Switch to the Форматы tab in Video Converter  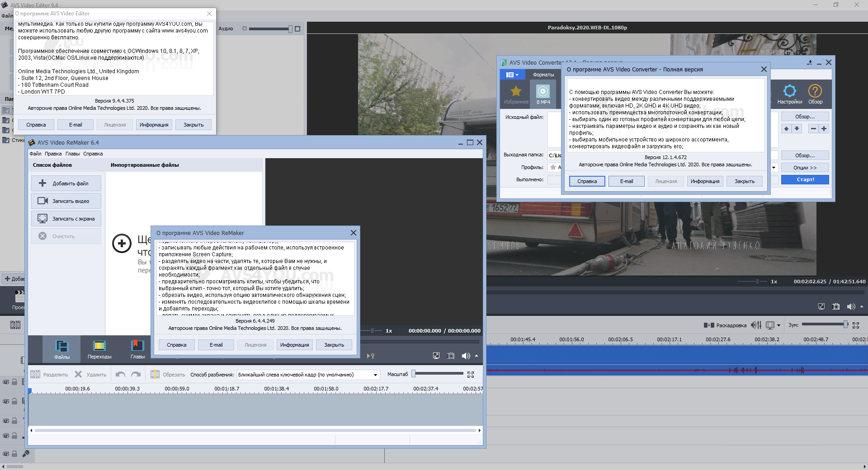[543, 75]
